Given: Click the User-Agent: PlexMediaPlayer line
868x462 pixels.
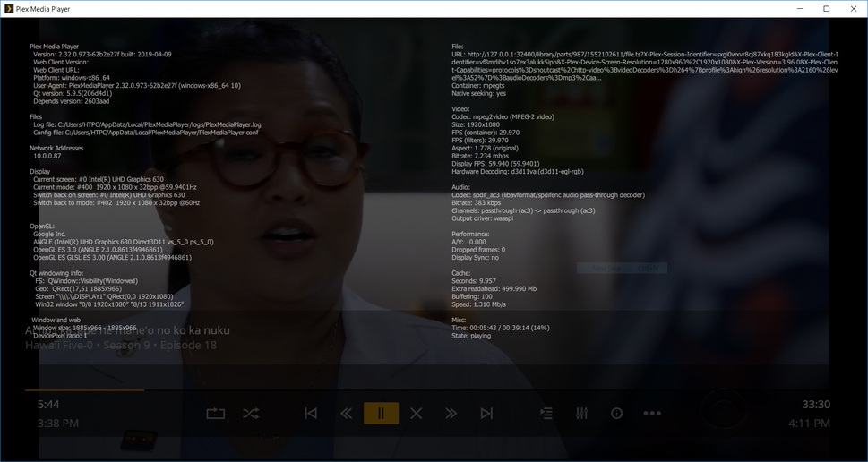Looking at the screenshot, I should [x=137, y=86].
